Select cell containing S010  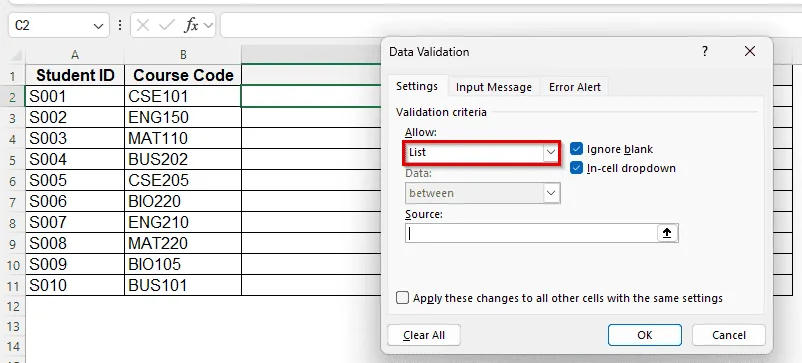(75, 285)
